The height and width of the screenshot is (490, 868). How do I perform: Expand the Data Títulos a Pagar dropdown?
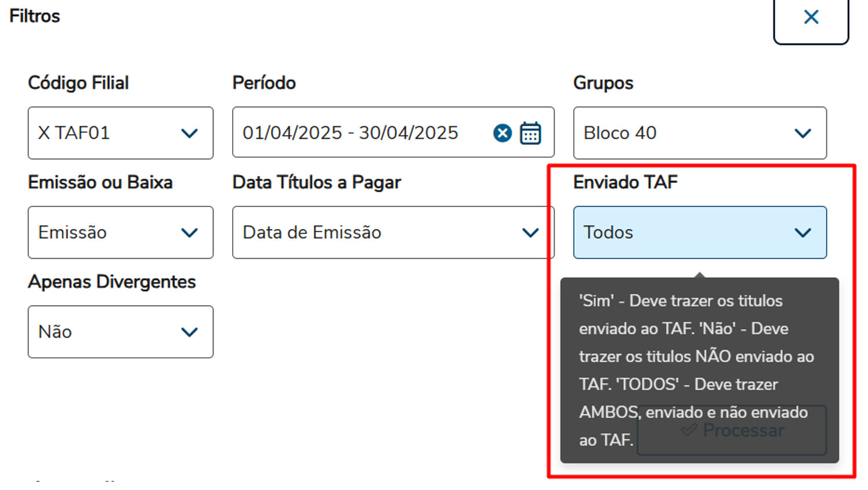pos(393,233)
